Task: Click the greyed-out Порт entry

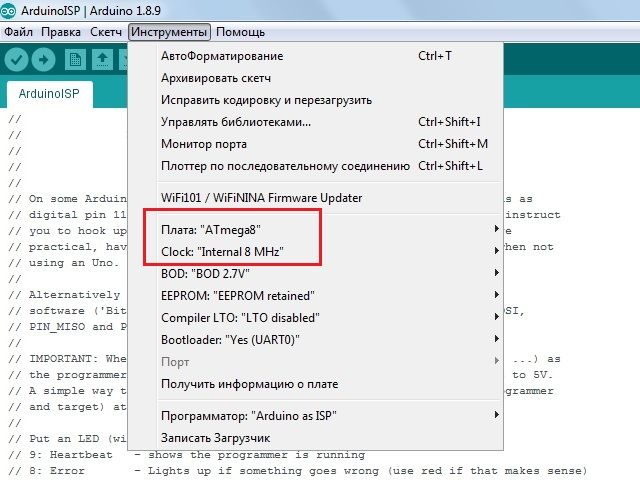Action: coord(316,362)
